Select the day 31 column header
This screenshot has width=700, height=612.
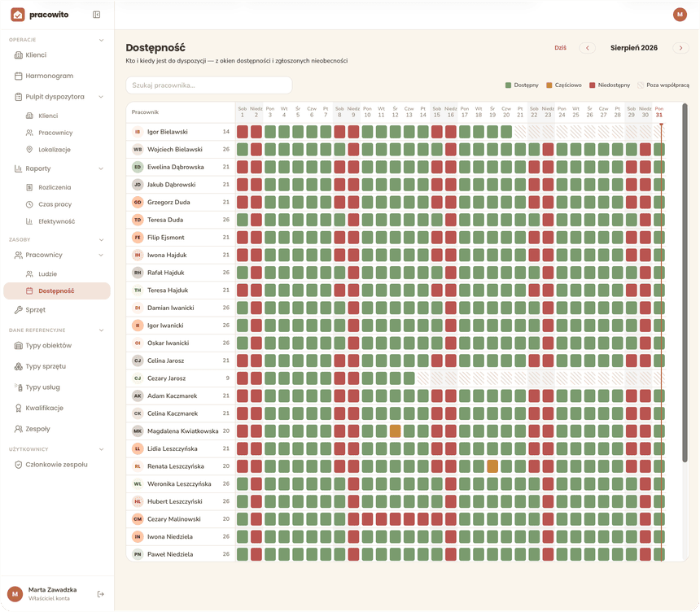(659, 112)
